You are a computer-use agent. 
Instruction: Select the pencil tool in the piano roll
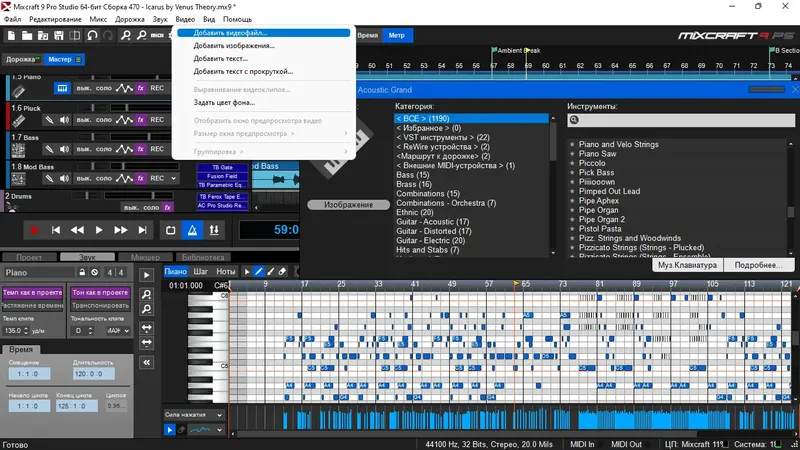pyautogui.click(x=259, y=271)
